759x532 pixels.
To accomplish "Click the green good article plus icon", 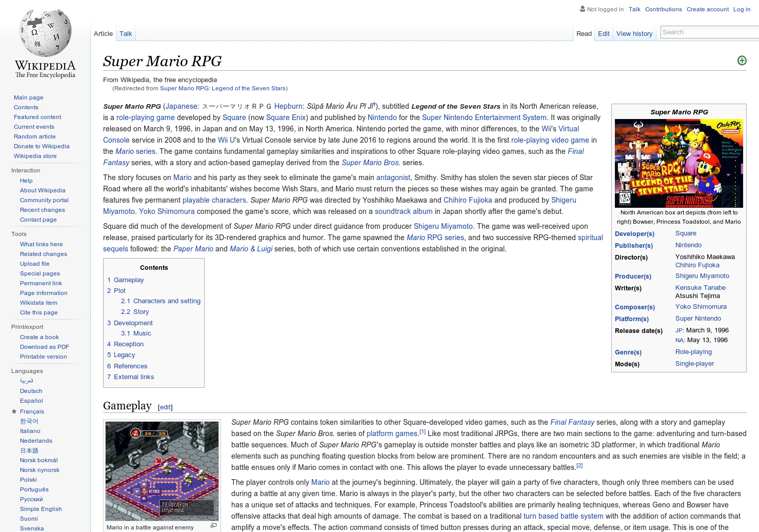I will [x=742, y=61].
